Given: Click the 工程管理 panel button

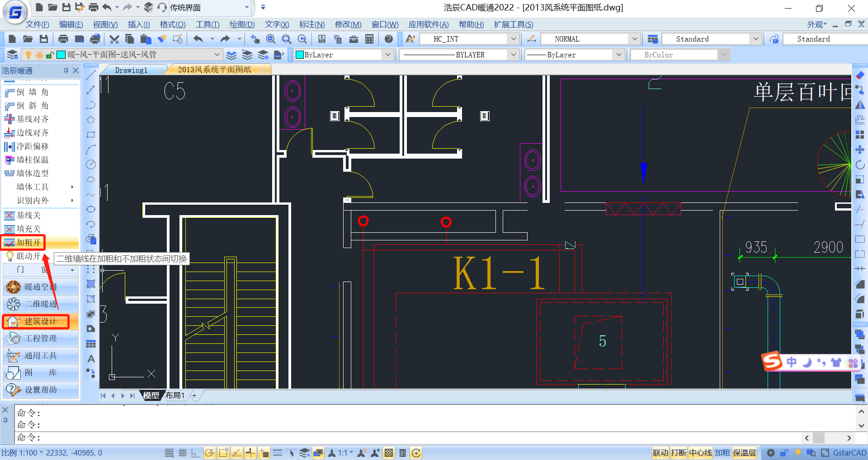Looking at the screenshot, I should click(x=40, y=338).
